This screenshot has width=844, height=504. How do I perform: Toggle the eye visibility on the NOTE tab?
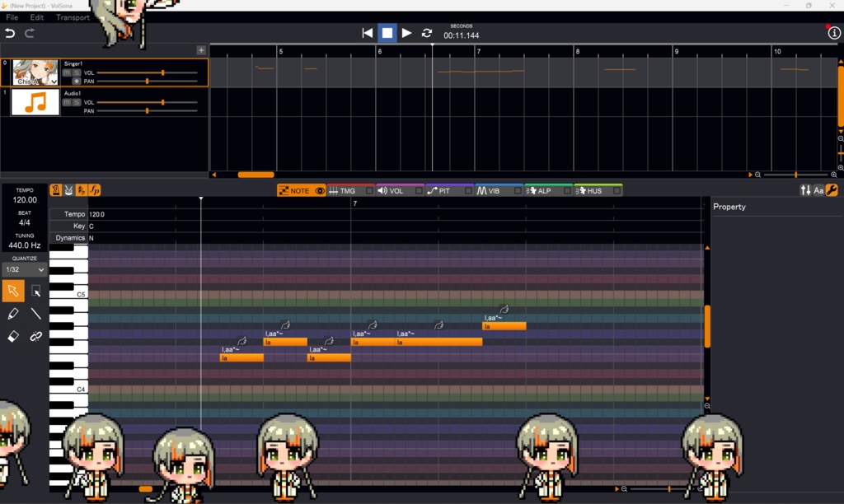(x=319, y=190)
